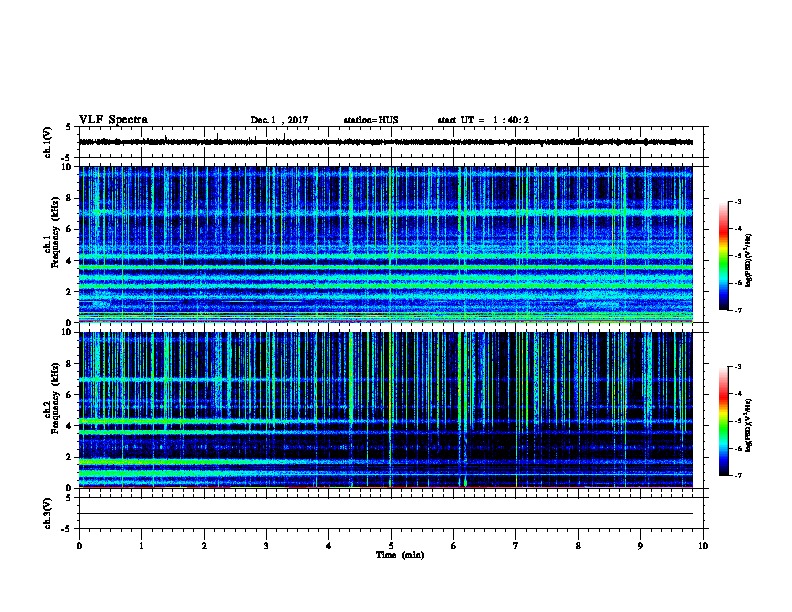Click the ch.1 'Frequency (kHz)' axis label

(x=55, y=233)
